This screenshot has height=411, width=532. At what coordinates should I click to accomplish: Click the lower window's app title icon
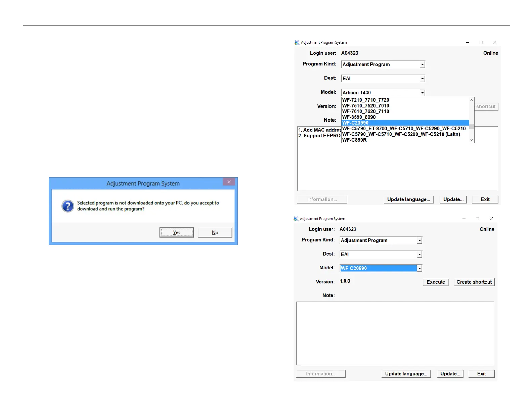click(x=296, y=219)
